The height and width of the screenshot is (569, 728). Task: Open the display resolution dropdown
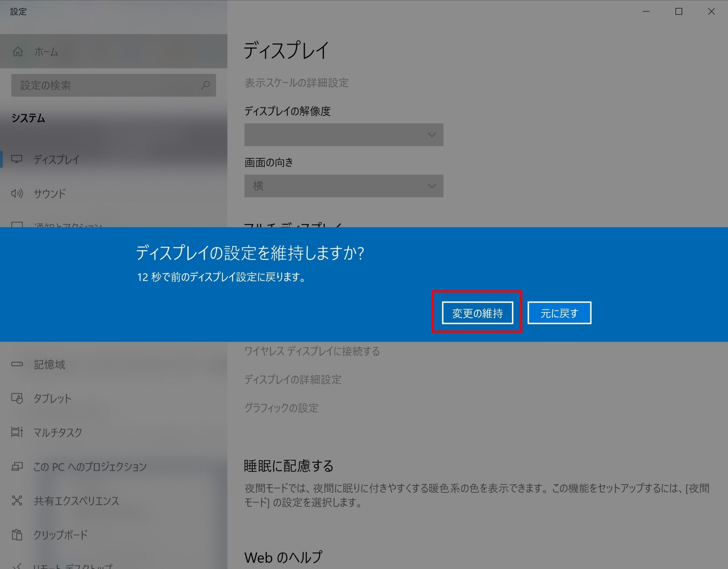(x=343, y=135)
